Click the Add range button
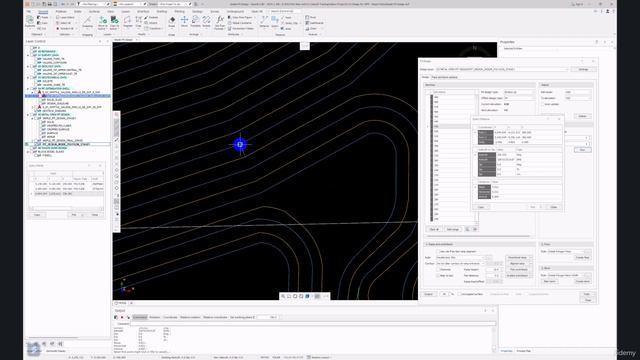 coord(453,229)
